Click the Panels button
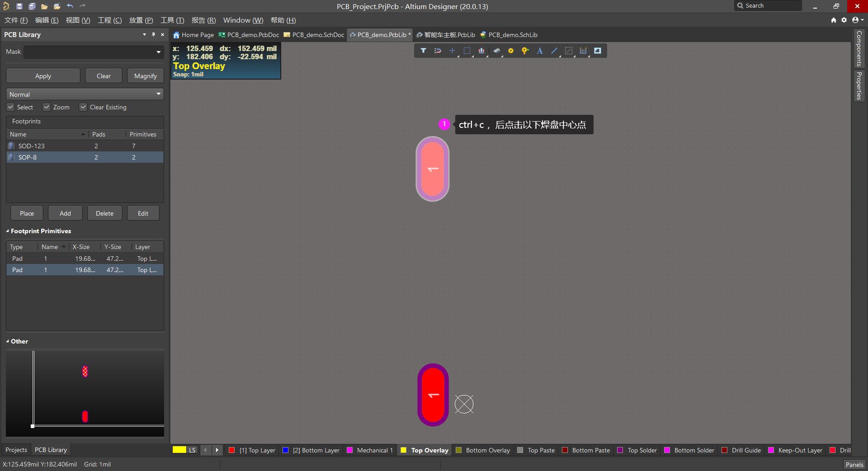 click(x=854, y=465)
